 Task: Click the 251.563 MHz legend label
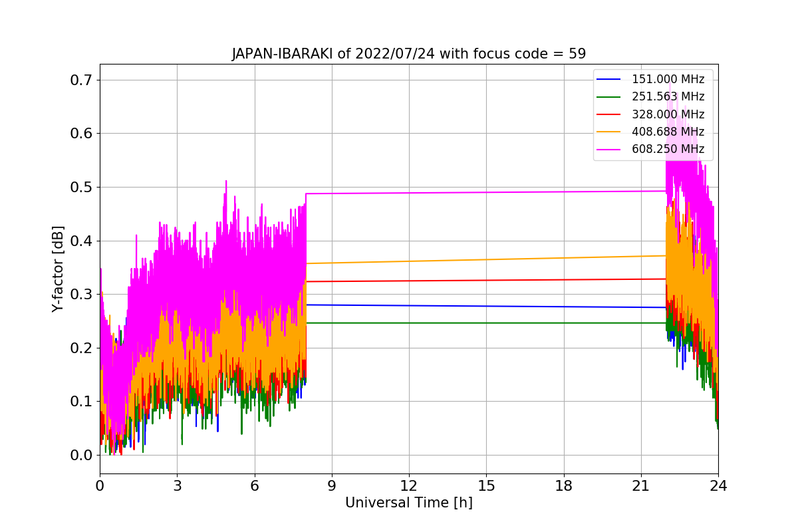[668, 96]
